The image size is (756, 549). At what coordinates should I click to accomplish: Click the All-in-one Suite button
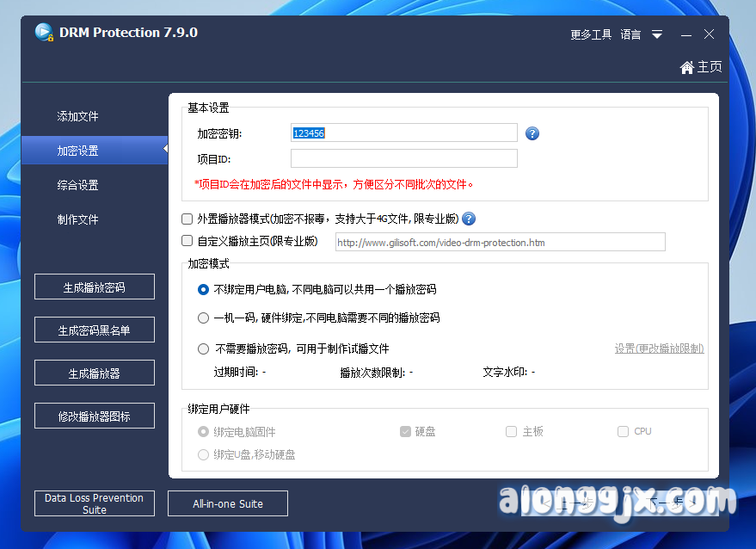[x=228, y=503]
